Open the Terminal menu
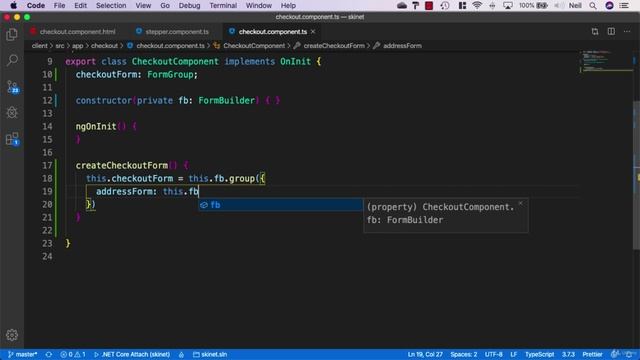The image size is (640, 360). (223, 5)
